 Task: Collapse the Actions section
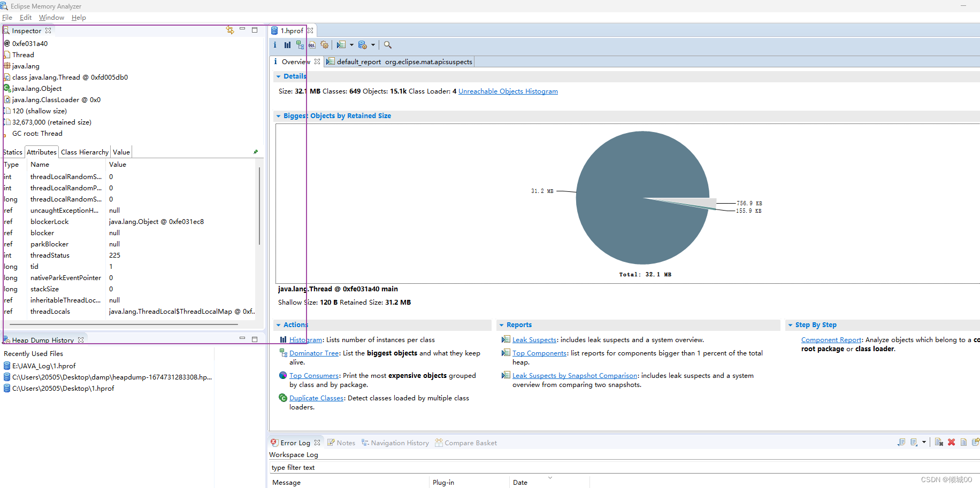click(x=278, y=325)
